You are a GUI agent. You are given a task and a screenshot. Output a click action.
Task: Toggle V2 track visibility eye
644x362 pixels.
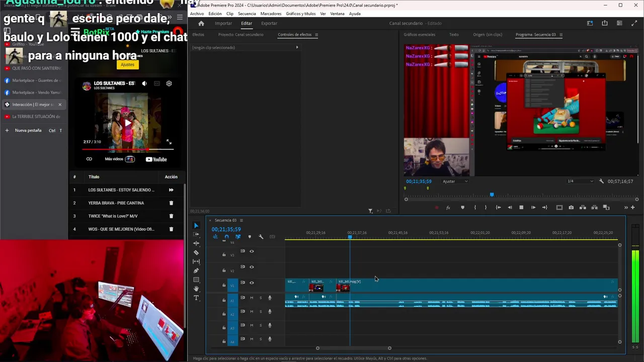(252, 267)
